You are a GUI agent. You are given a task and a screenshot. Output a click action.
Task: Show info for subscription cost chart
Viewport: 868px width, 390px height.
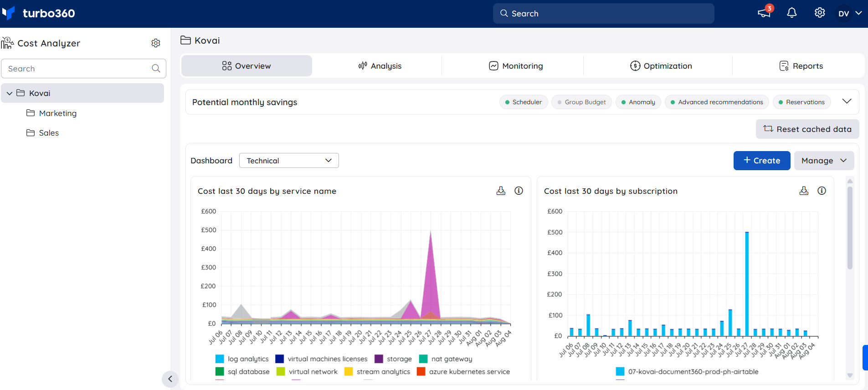coord(822,191)
